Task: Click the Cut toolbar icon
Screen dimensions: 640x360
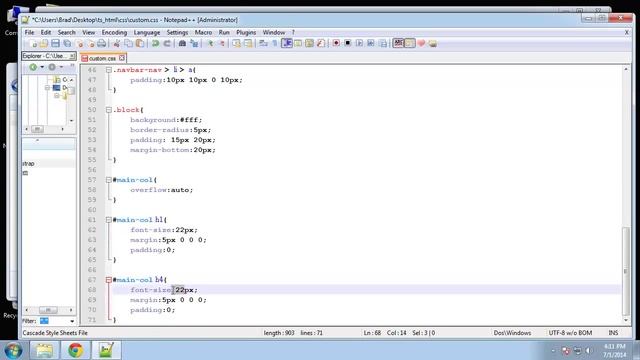Action: (117, 43)
